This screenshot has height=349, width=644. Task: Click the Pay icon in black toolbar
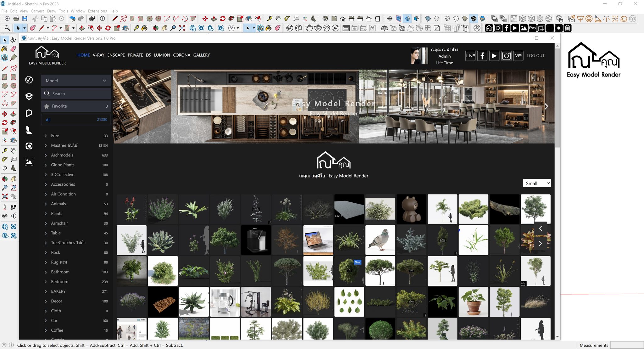click(x=532, y=28)
